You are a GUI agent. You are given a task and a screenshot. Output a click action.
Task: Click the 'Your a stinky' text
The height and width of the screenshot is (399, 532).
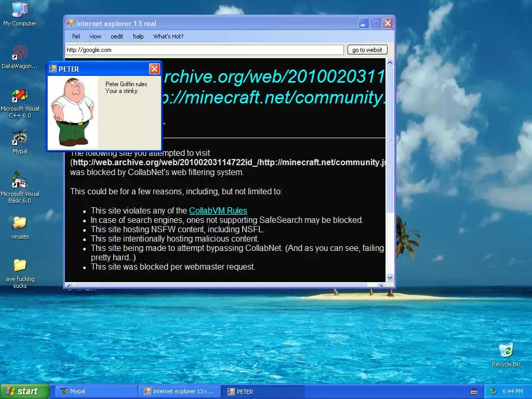click(x=122, y=91)
